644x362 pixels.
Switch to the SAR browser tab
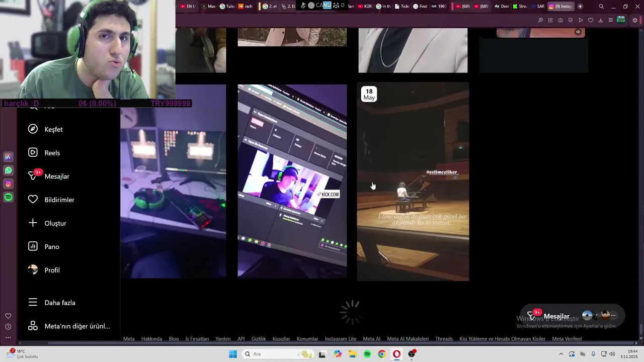pos(537,7)
